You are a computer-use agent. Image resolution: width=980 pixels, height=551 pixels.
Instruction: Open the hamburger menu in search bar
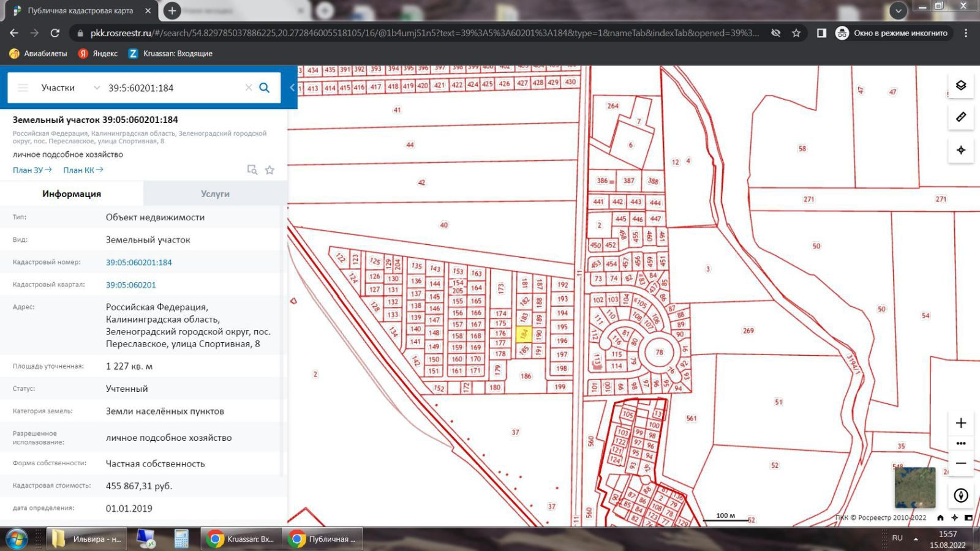[x=23, y=88]
